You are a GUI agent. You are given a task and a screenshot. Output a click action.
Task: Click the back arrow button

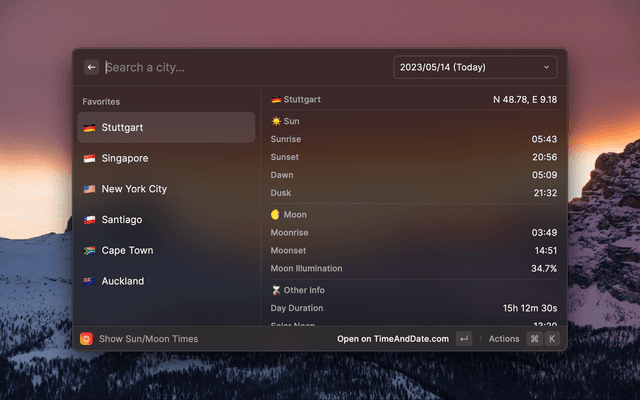(91, 67)
